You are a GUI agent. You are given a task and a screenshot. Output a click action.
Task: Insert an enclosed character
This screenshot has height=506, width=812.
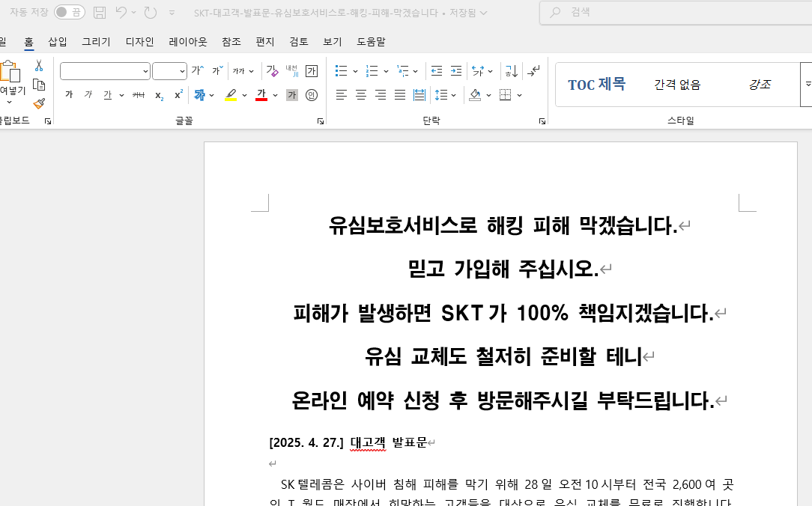click(312, 94)
